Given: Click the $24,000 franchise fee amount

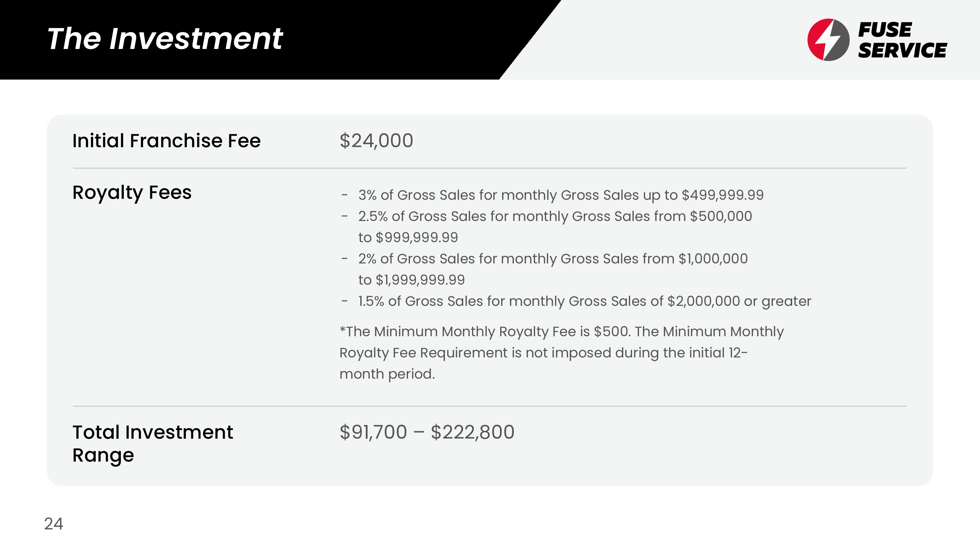Looking at the screenshot, I should point(376,141).
